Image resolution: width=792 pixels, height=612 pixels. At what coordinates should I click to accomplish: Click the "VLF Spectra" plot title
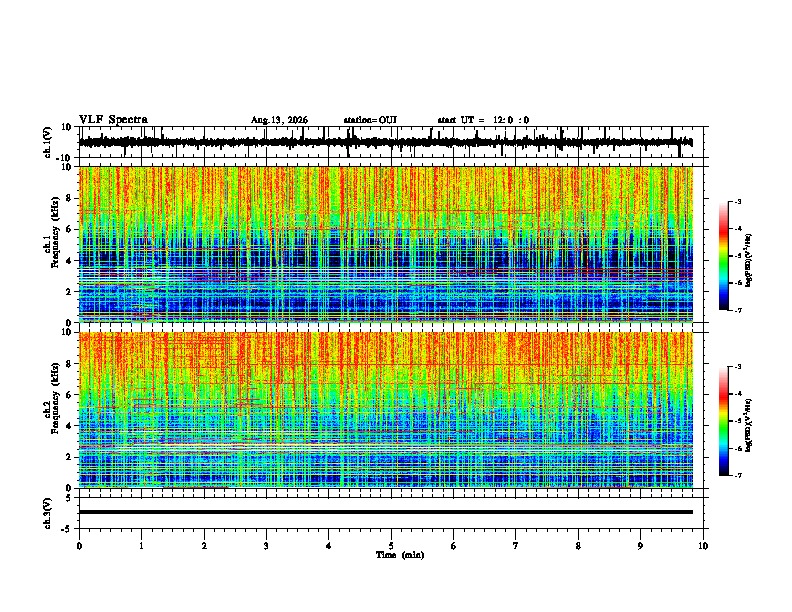tap(113, 120)
